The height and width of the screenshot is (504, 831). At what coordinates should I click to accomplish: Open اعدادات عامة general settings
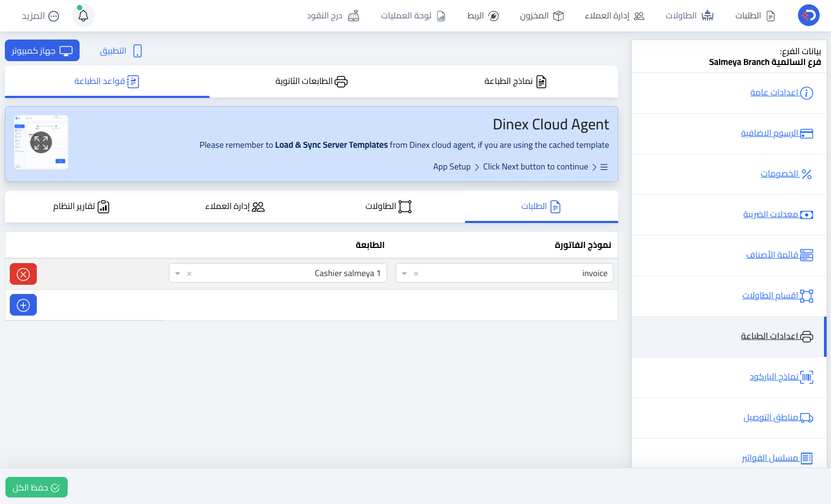(x=781, y=93)
